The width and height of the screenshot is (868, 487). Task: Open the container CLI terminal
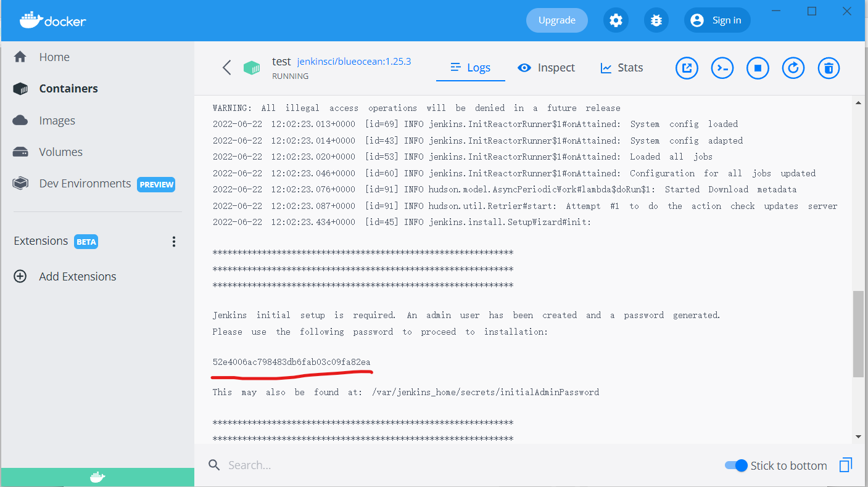[722, 68]
